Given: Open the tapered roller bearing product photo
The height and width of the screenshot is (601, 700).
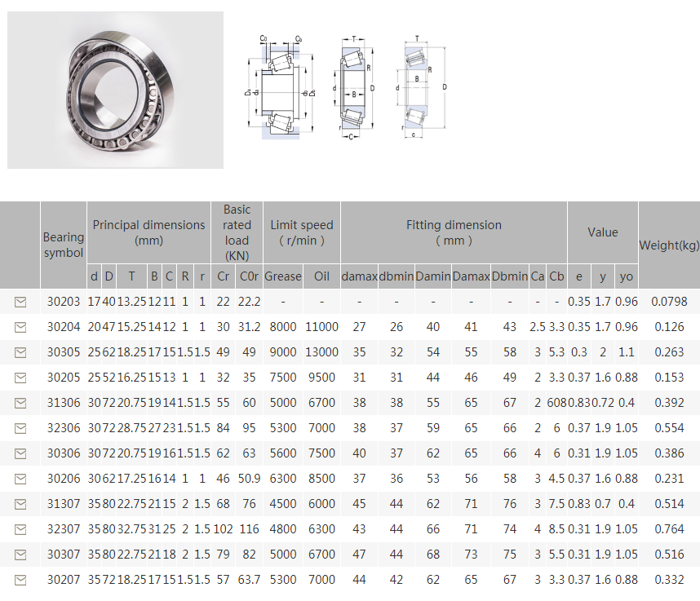Looking at the screenshot, I should tap(115, 90).
